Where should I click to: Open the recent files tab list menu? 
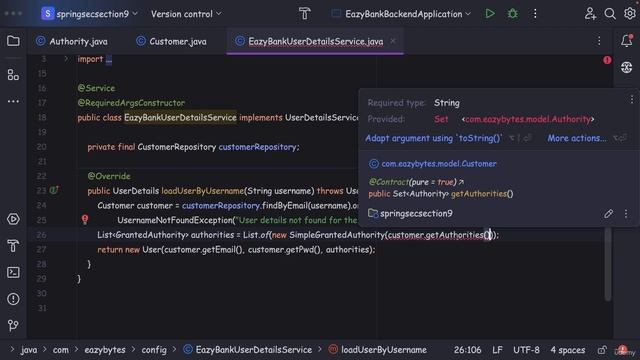tap(599, 41)
